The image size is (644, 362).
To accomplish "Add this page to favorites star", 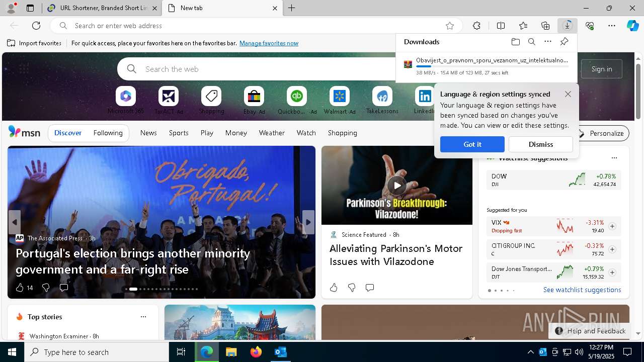I will pyautogui.click(x=450, y=26).
